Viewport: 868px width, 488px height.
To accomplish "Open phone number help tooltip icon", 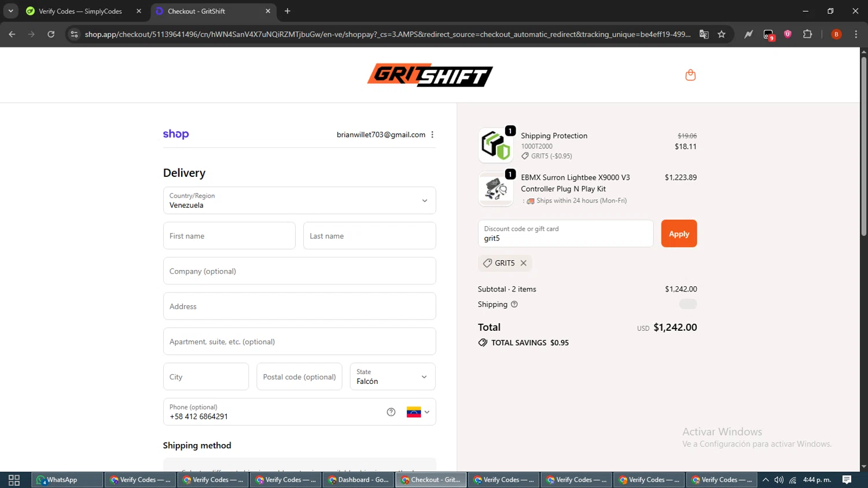I will click(391, 412).
